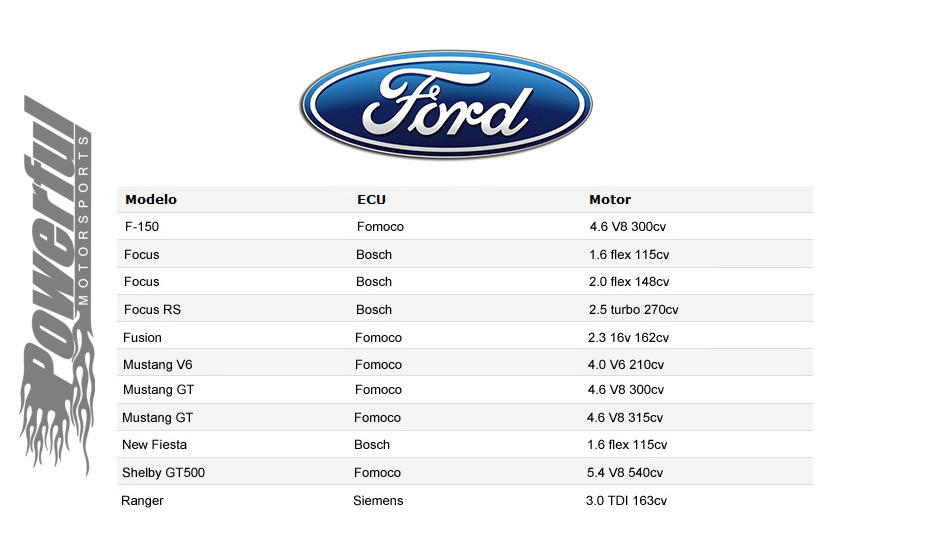The height and width of the screenshot is (551, 928).
Task: Click the Ford oval logo
Action: [446, 105]
